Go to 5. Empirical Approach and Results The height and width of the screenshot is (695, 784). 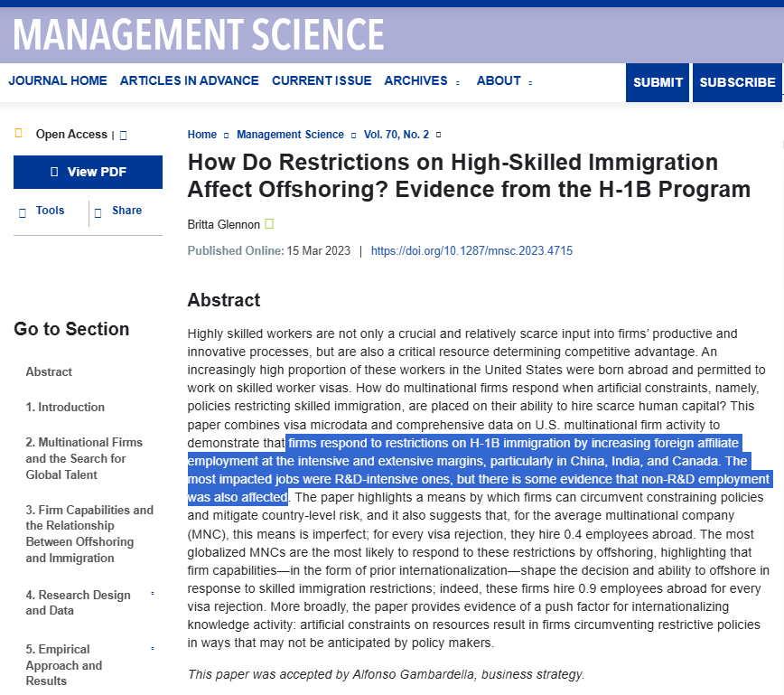(x=64, y=665)
